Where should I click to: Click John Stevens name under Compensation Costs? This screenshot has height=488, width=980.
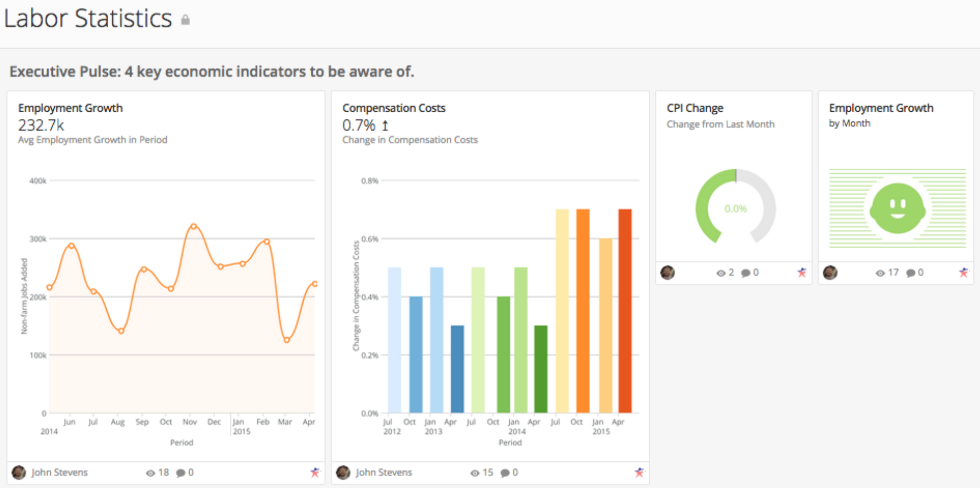click(x=384, y=472)
